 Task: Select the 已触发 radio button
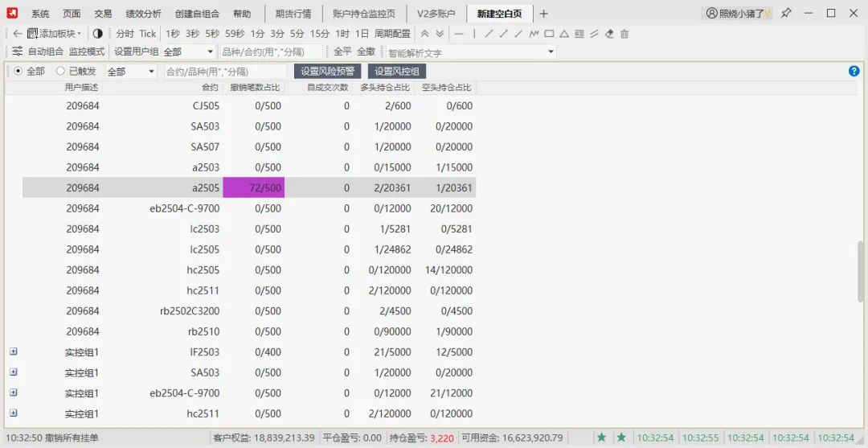pyautogui.click(x=61, y=71)
